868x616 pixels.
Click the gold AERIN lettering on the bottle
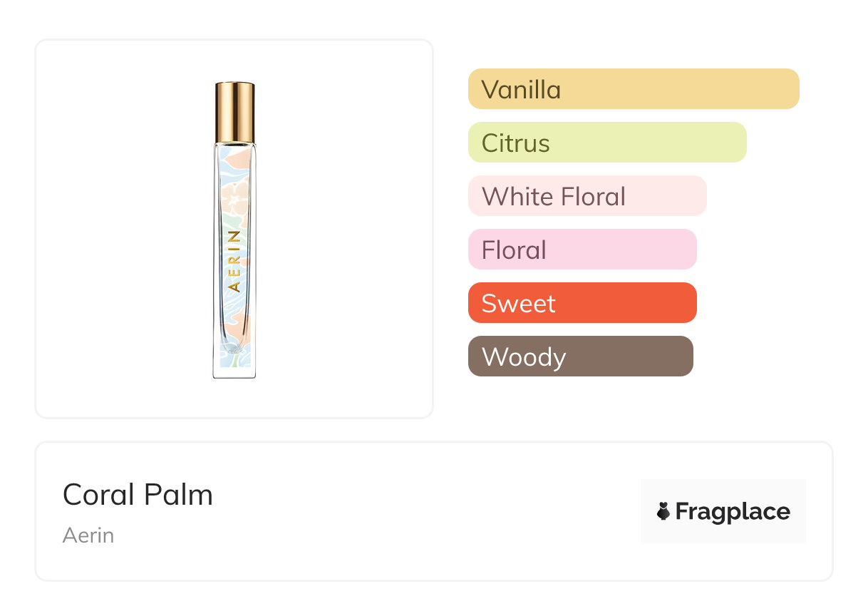pos(234,260)
